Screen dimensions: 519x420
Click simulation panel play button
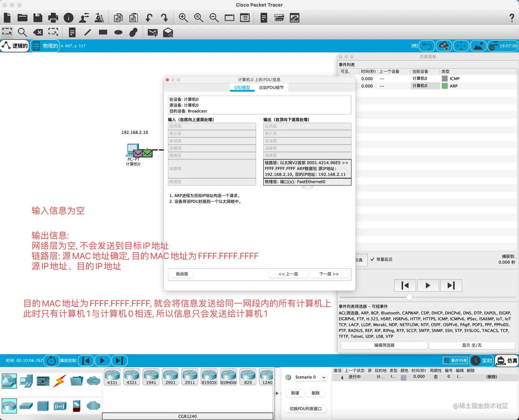[x=428, y=285]
